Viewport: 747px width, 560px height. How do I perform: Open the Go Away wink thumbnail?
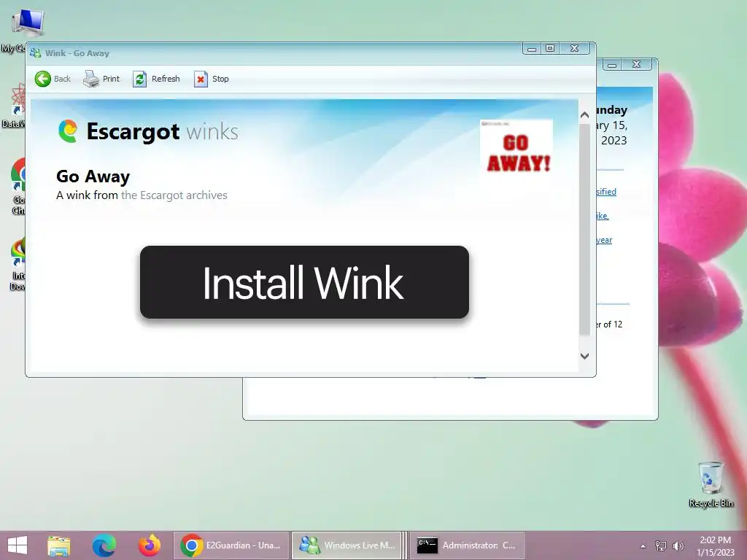(516, 147)
